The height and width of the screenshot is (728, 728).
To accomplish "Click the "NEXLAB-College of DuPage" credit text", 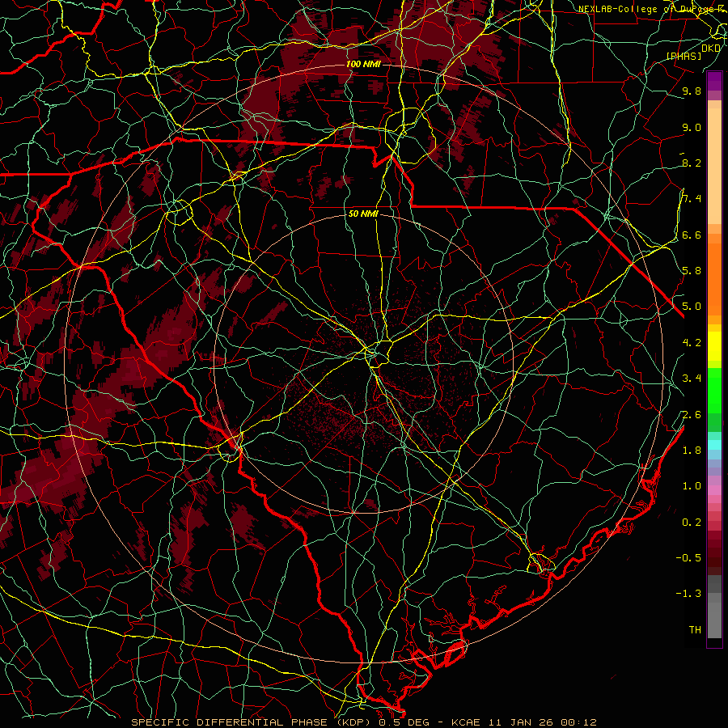I will tap(647, 9).
